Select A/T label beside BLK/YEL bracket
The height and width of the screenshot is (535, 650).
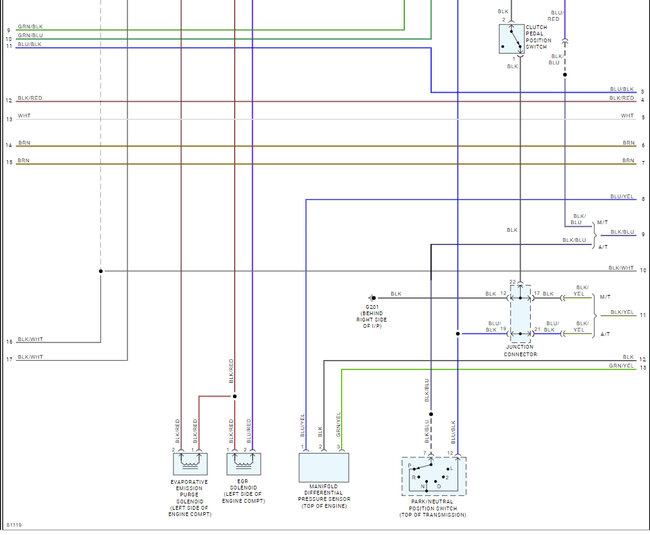coord(605,334)
